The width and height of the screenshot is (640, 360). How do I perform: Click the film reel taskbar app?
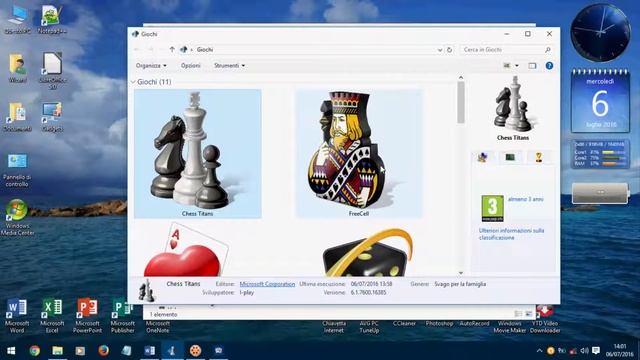tap(196, 351)
